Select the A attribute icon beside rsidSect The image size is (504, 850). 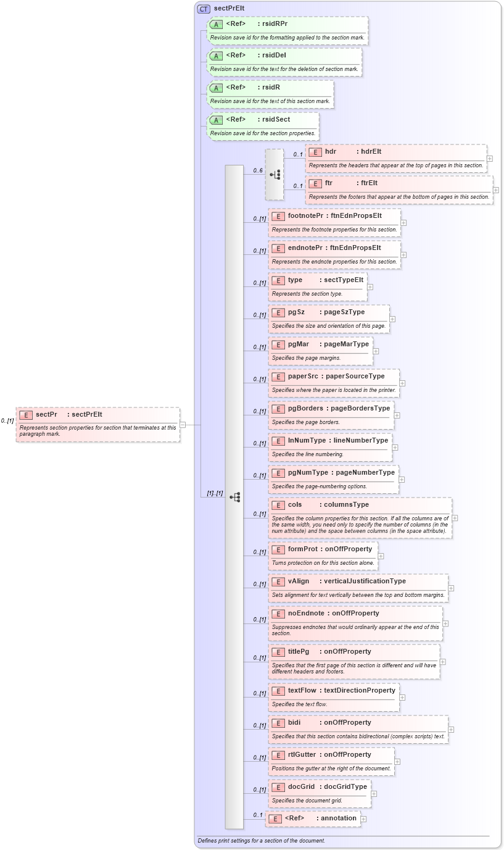click(x=216, y=119)
